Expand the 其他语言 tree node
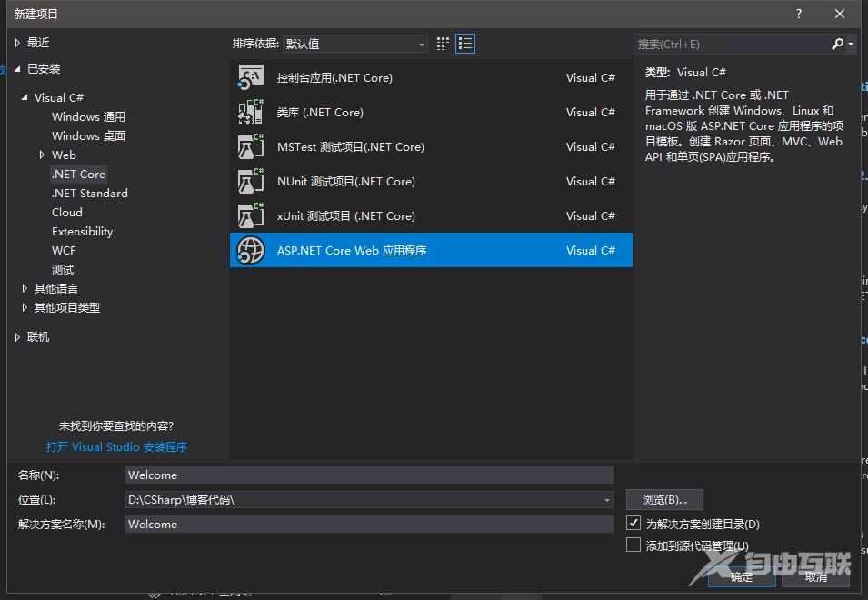 (25, 289)
